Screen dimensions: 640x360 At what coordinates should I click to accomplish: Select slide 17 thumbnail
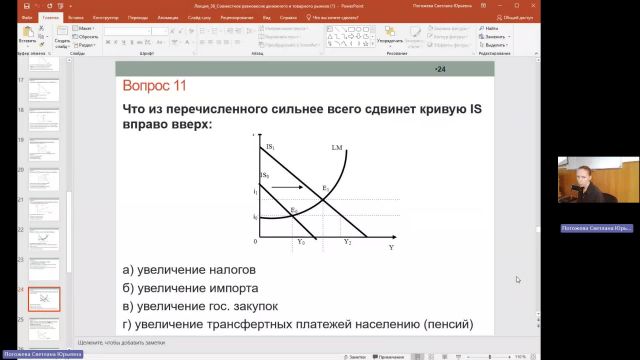click(44, 90)
